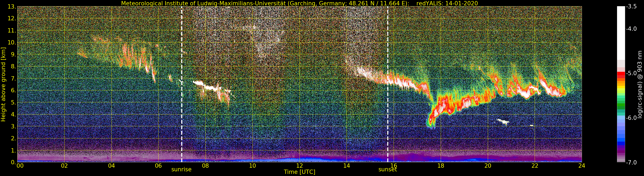Click the height axis tick label 13

[12, 7]
